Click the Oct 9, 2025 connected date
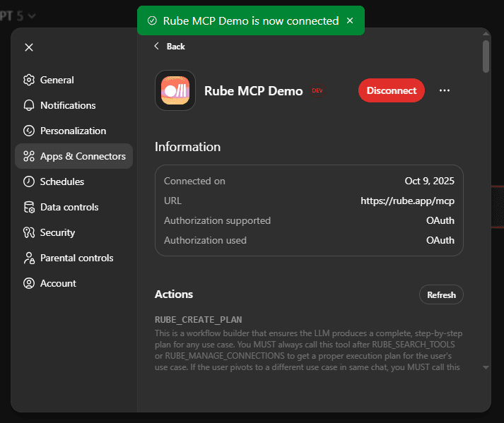Screen dimensions: 504x423 [x=430, y=181]
